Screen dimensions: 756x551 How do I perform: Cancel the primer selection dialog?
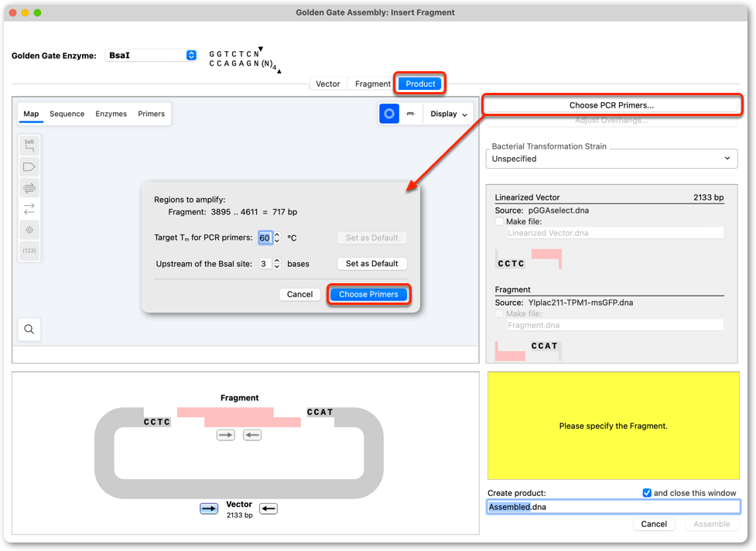click(300, 294)
